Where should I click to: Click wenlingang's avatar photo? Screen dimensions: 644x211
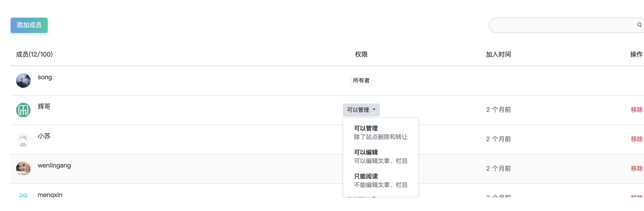coord(23,169)
